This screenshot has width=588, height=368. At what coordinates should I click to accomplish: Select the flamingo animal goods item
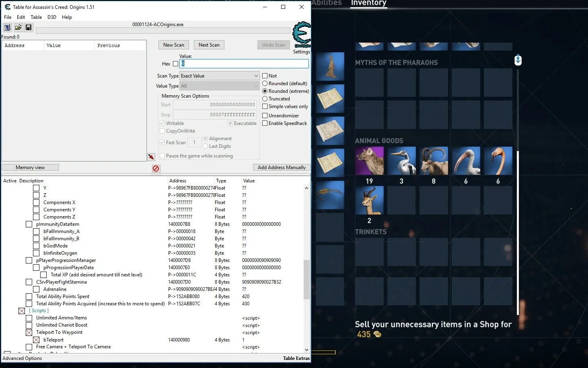click(x=498, y=161)
